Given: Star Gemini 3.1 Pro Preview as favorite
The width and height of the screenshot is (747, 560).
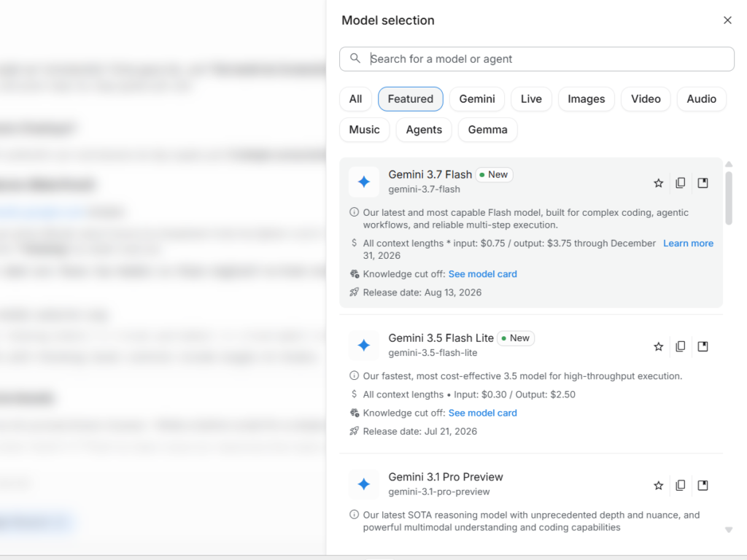Looking at the screenshot, I should (659, 485).
